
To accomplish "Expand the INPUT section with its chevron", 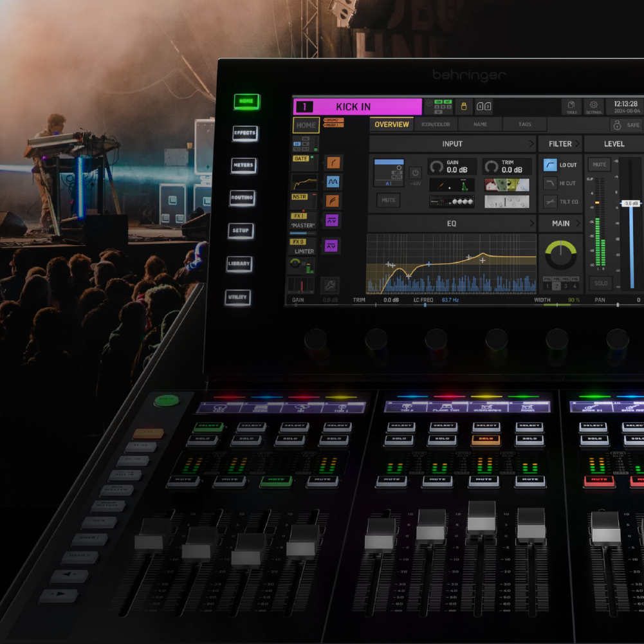I will [x=531, y=143].
